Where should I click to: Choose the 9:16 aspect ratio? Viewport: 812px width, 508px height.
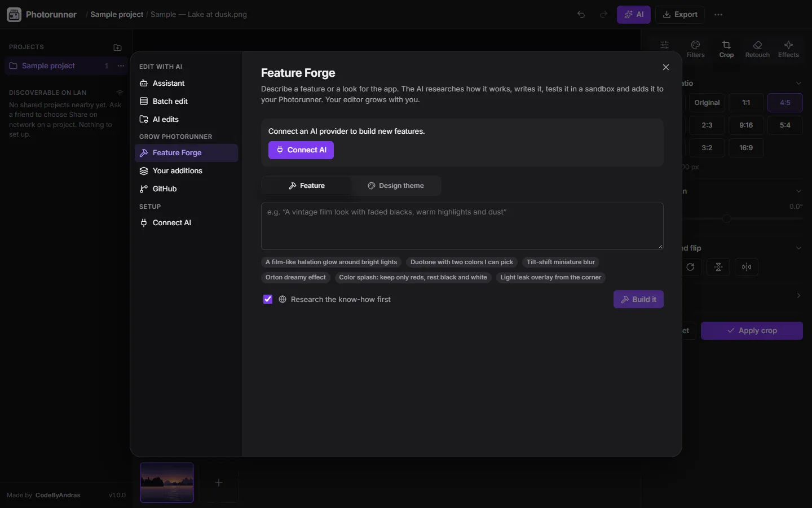746,125
